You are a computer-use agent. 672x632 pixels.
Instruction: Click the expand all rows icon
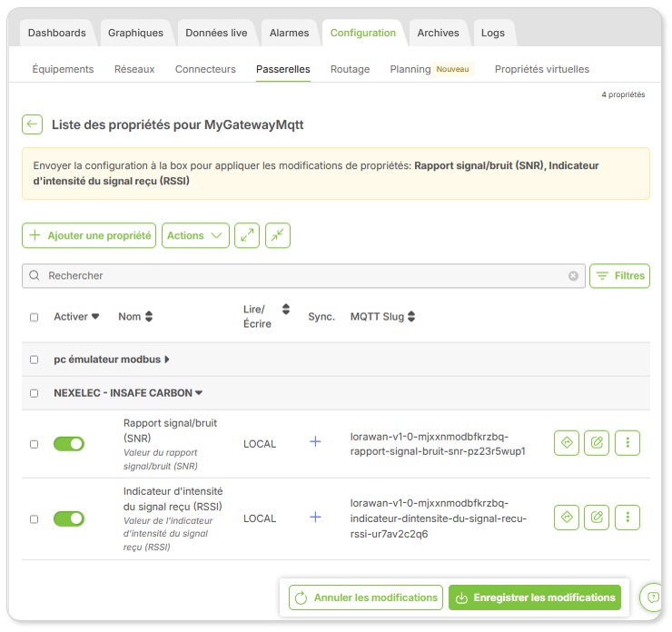pos(247,235)
